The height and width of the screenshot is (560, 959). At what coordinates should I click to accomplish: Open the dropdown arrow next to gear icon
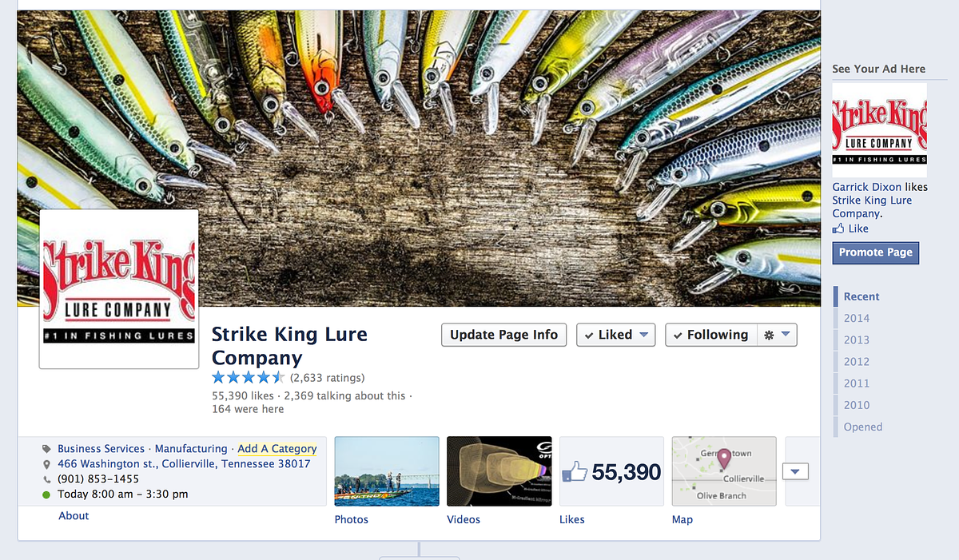(x=786, y=335)
